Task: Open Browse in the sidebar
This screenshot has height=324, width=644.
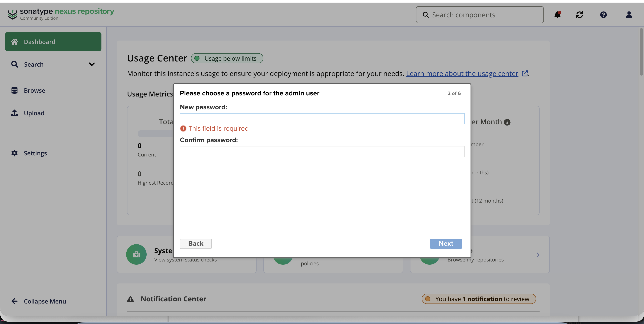Action: [35, 90]
